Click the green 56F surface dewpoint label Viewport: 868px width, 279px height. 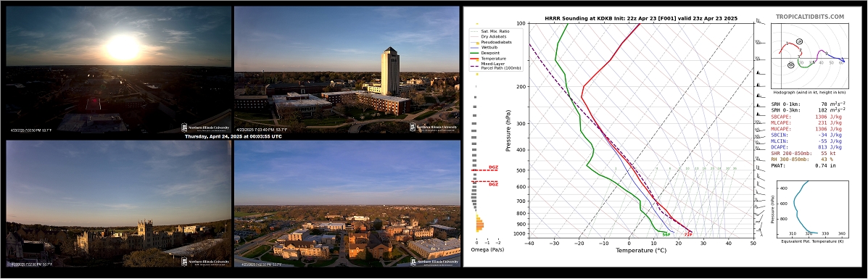[666, 235]
